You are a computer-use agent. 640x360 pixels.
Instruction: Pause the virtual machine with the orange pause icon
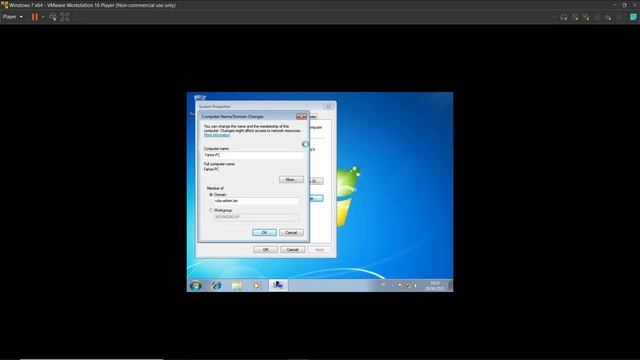(35, 17)
